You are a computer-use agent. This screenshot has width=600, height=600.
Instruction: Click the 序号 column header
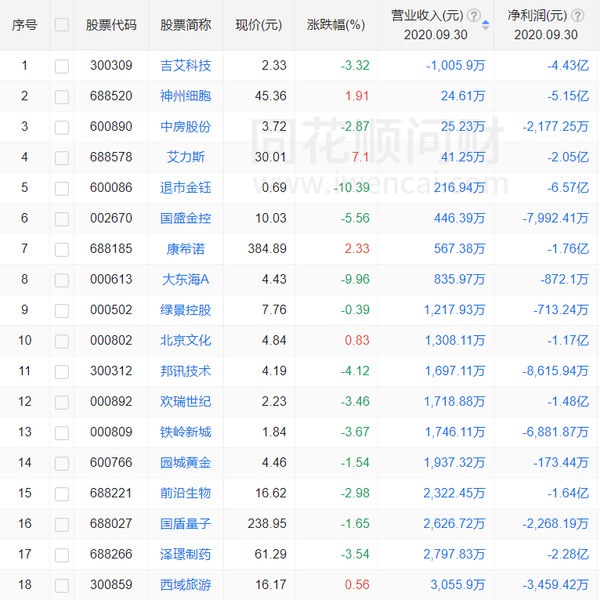24,25
